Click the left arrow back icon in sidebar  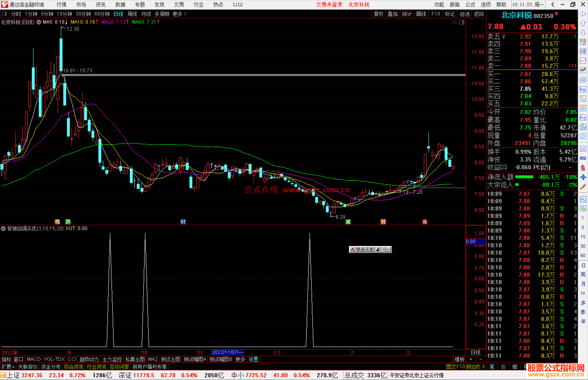[x=583, y=14]
